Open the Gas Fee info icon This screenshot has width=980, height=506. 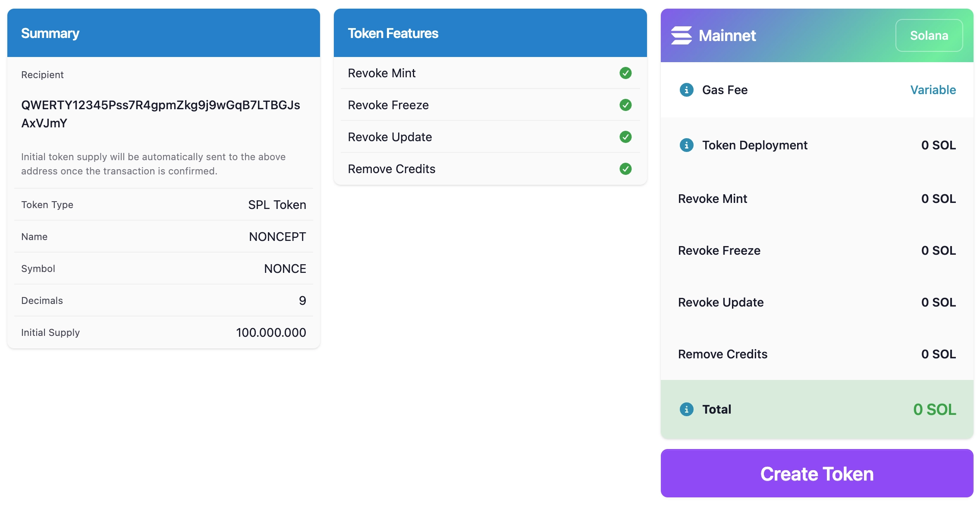687,90
